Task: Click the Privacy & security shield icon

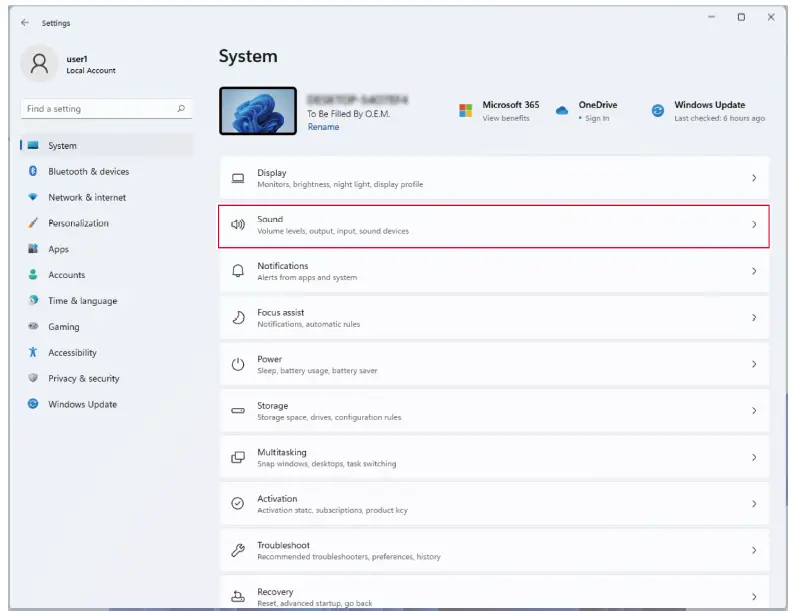Action: [33, 379]
